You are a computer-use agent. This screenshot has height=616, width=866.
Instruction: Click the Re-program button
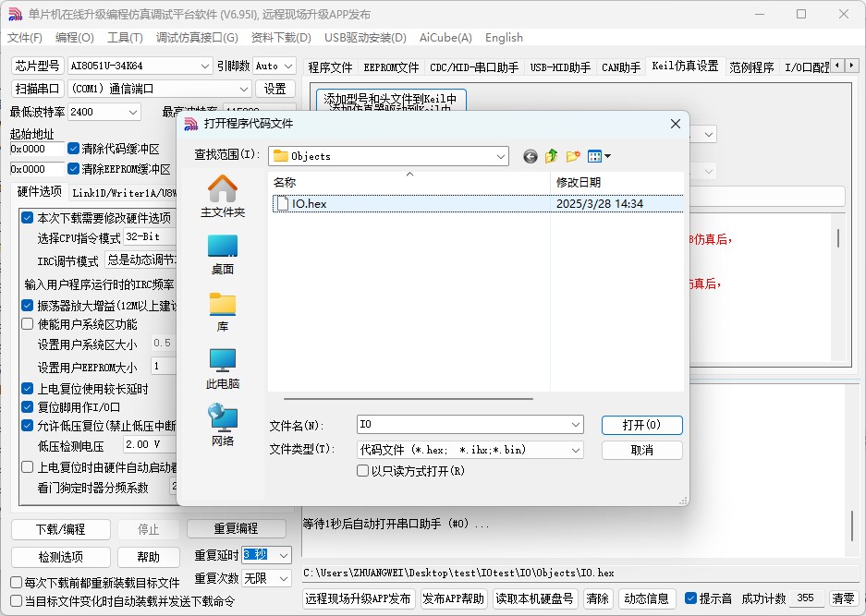[237, 529]
